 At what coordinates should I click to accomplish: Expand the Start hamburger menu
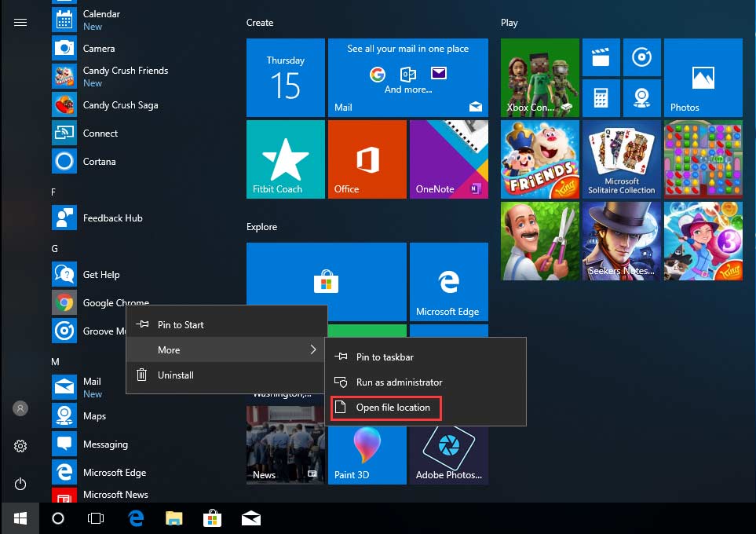coord(20,22)
